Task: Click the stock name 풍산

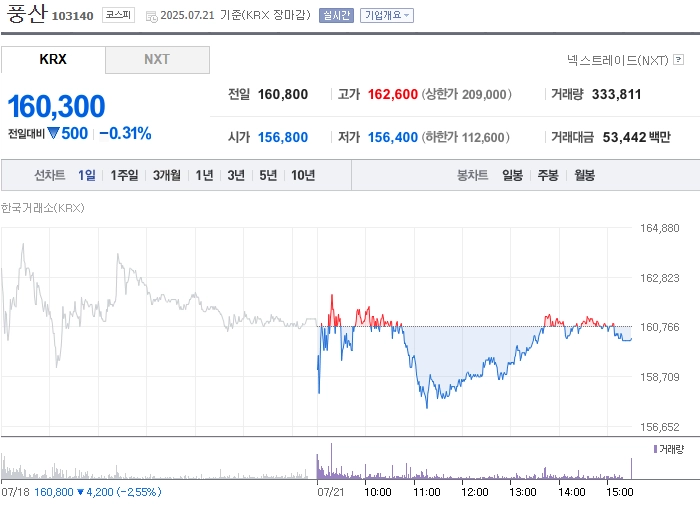Action: (x=26, y=13)
